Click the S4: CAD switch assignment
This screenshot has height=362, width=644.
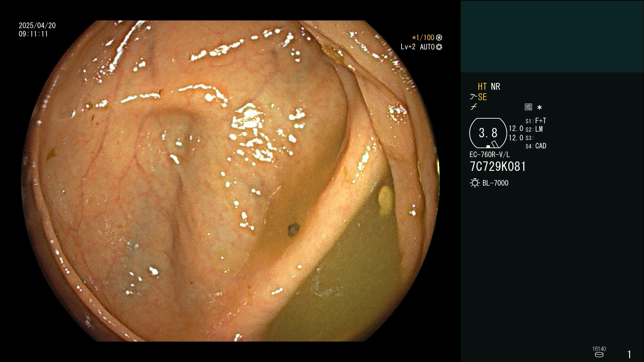pyautogui.click(x=536, y=146)
